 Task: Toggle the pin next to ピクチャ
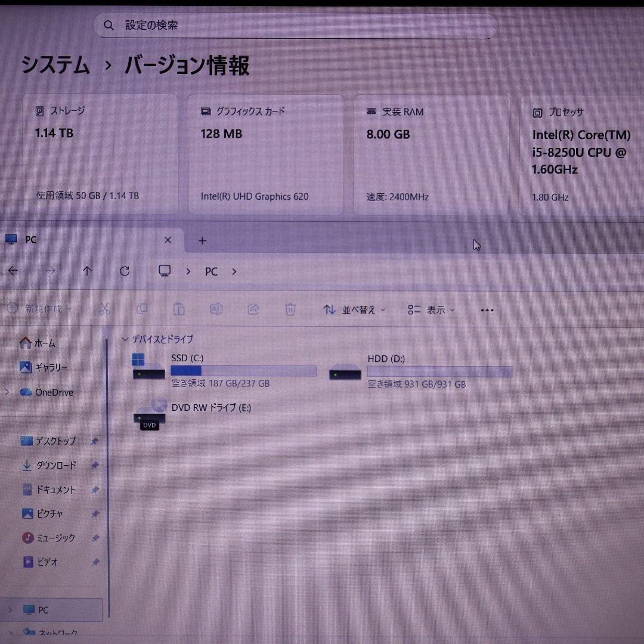point(95,513)
